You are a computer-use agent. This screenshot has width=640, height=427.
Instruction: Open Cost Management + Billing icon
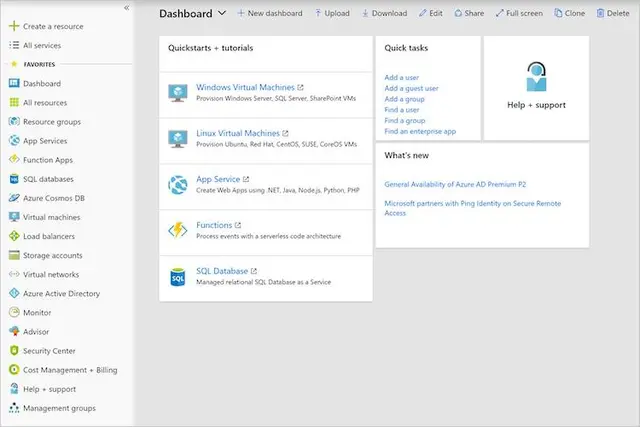tap(14, 370)
